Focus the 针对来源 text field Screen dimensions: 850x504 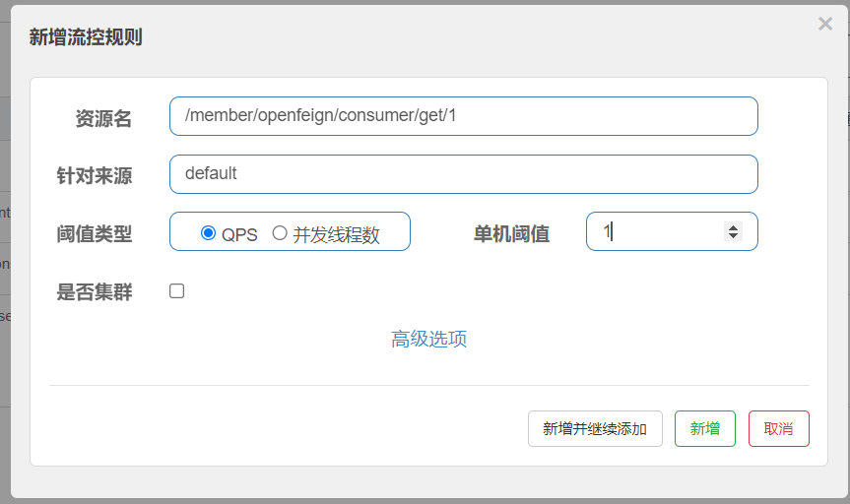click(x=463, y=174)
